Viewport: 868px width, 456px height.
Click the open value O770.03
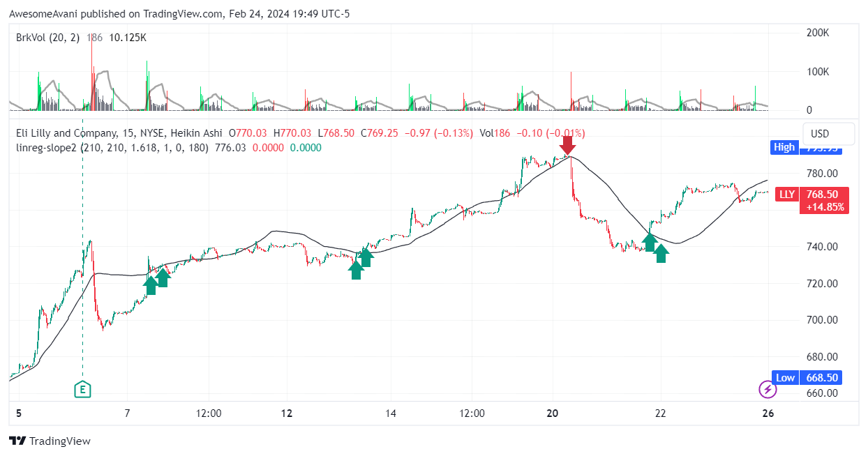[248, 132]
